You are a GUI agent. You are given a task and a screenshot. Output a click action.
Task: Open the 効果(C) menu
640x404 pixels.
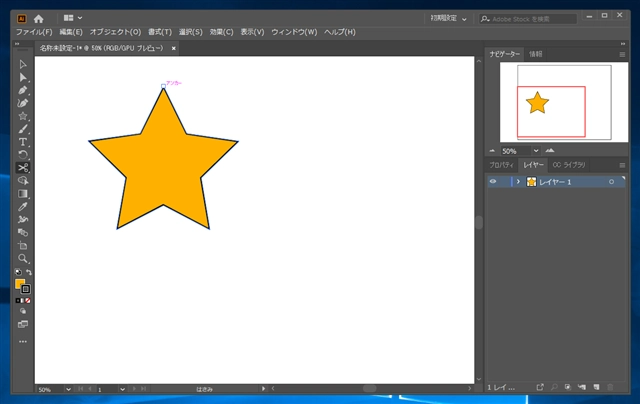click(221, 32)
